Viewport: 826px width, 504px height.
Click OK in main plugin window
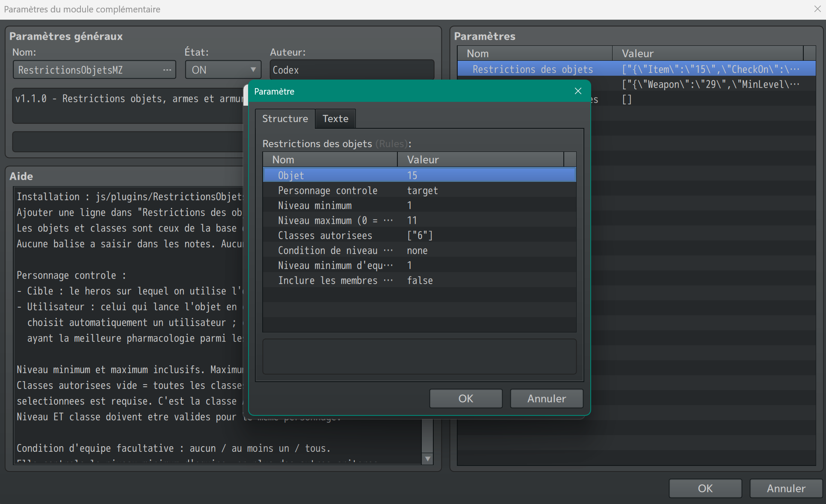pyautogui.click(x=705, y=488)
